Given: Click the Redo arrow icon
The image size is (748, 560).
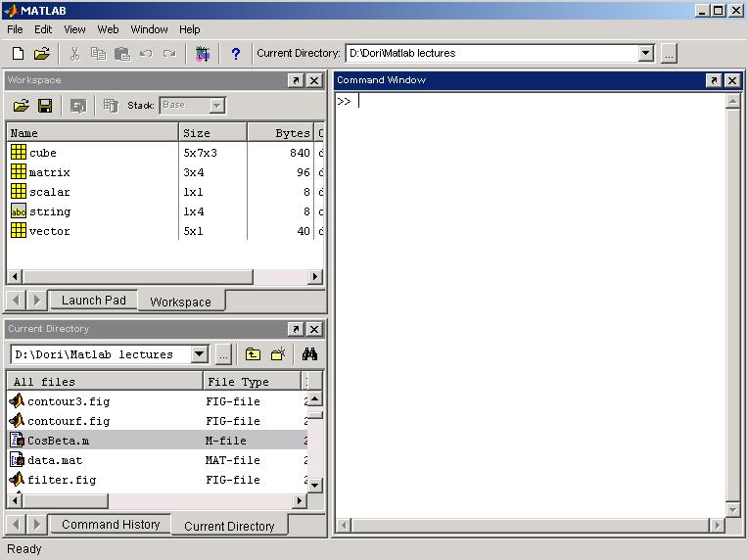Looking at the screenshot, I should tap(169, 54).
